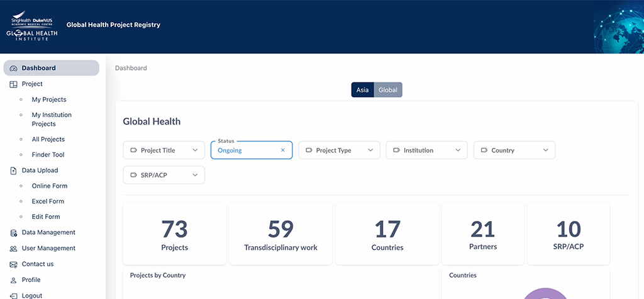Screen dimensions: 644x299
Task: Expand the Project Title dropdown arrow
Action: 195,150
